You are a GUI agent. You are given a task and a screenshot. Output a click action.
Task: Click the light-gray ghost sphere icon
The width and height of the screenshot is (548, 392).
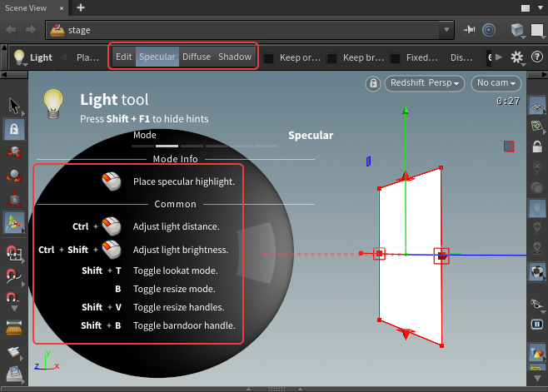point(537,188)
